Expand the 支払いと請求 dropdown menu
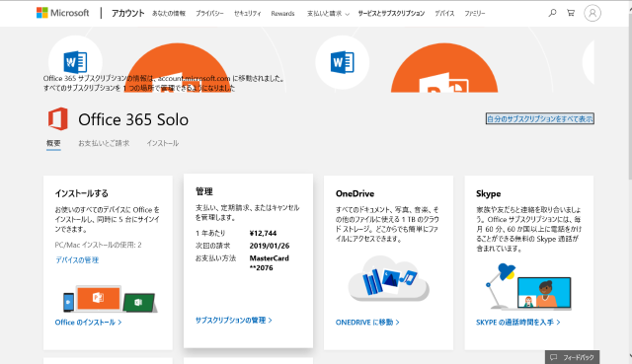The image size is (632, 364). pos(328,13)
